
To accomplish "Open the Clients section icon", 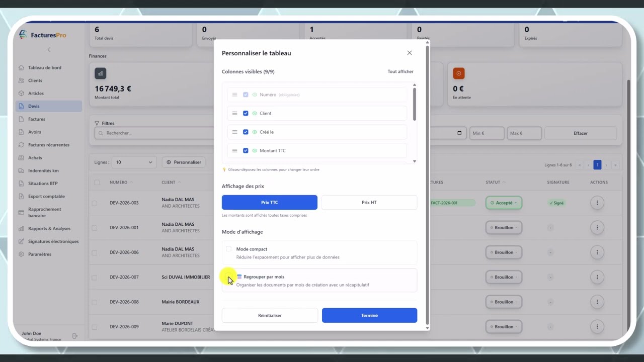I will 21,80.
